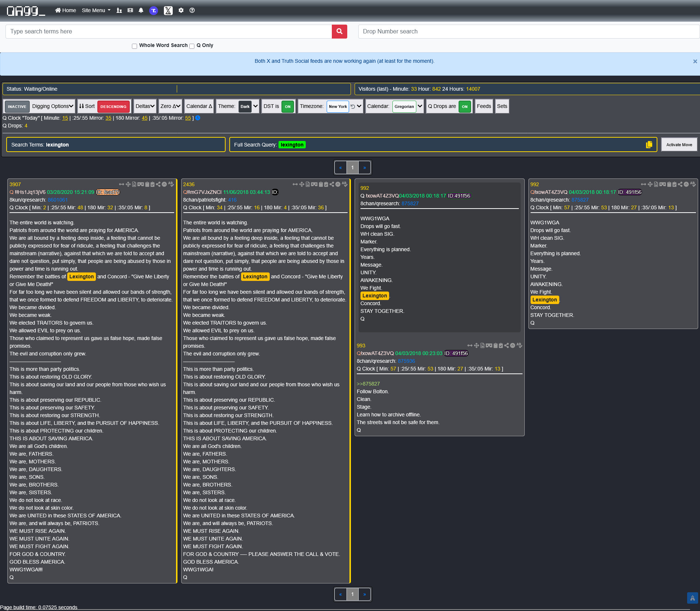Click the circled triangle icon on drop 2436

tap(338, 184)
